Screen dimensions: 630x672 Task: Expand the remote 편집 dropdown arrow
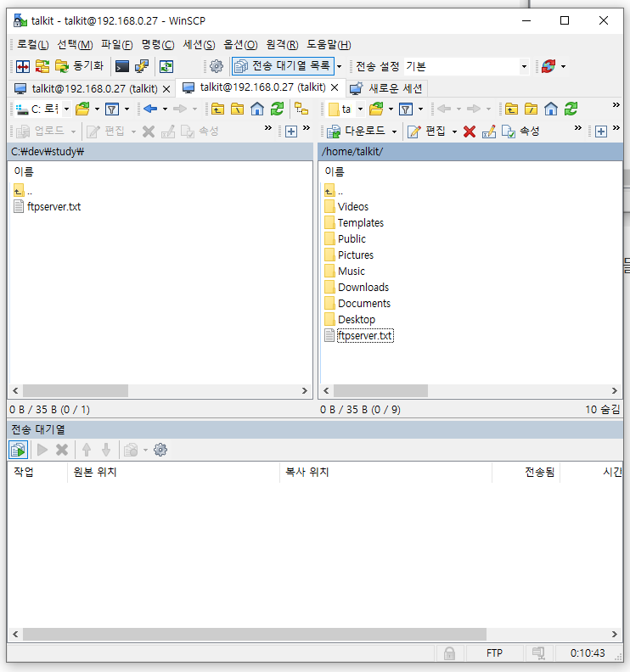pyautogui.click(x=454, y=132)
